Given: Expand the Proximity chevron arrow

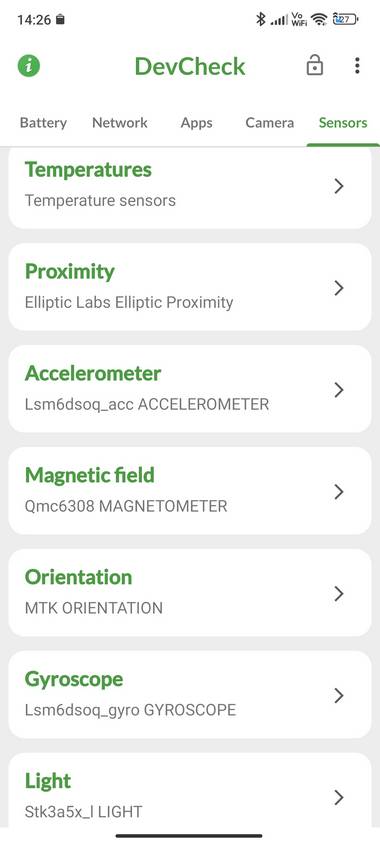Looking at the screenshot, I should (x=339, y=288).
